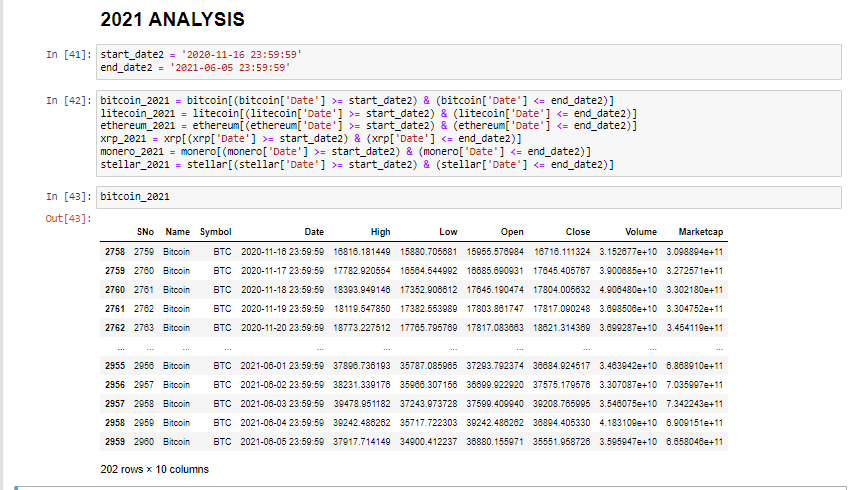Click row index 2955
The width and height of the screenshot is (853, 490).
point(115,366)
